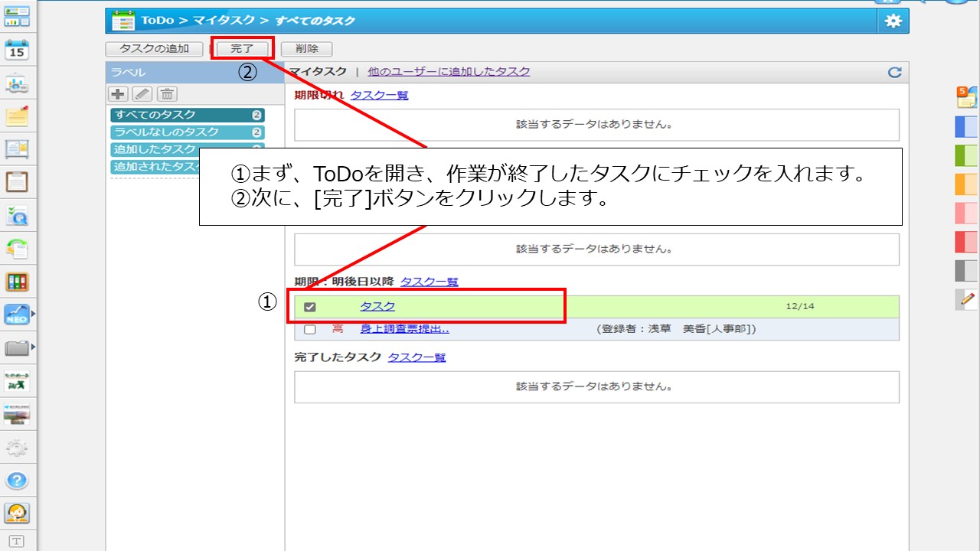The image size is (980, 551).
Task: Click the T text icon at sidebar bottom
Action: (17, 541)
